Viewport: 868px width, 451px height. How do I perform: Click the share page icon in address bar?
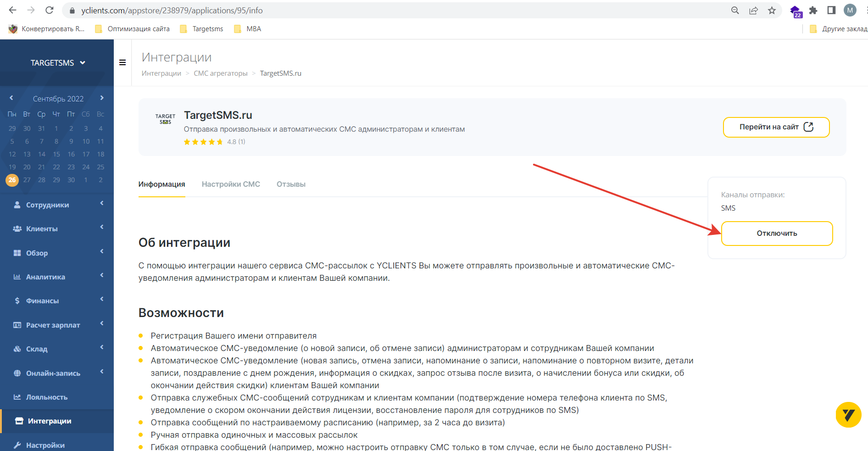(753, 10)
